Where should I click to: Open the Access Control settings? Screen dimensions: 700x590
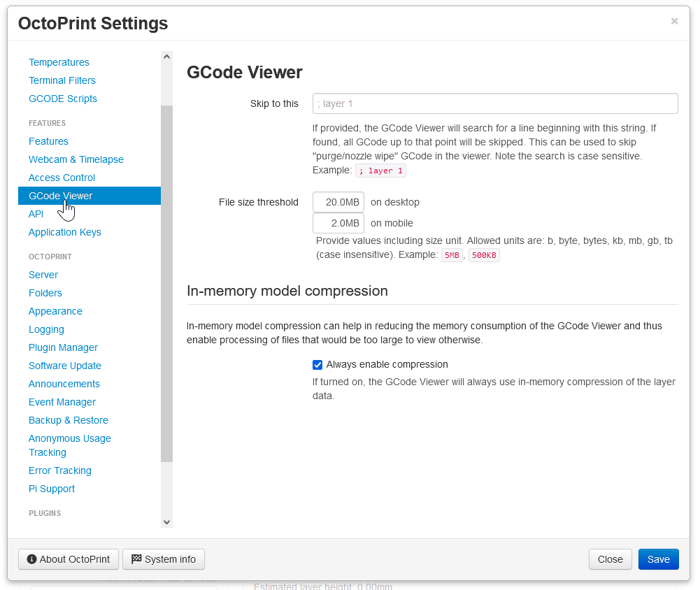click(62, 178)
